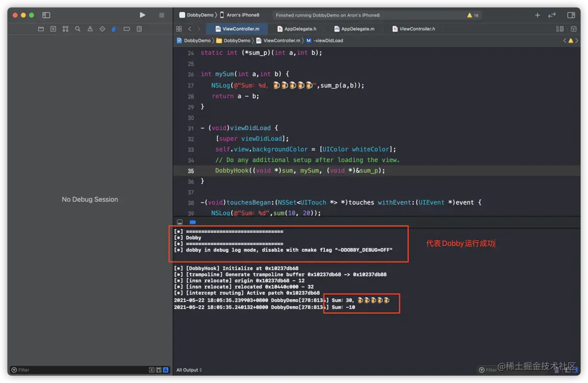588x383 pixels.
Task: Add an editor pane on the right
Action: (x=573, y=29)
